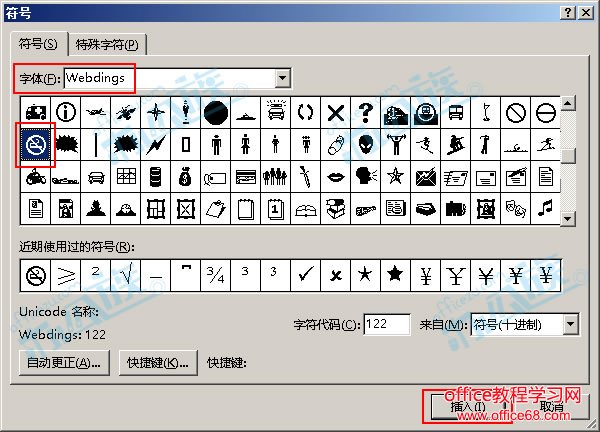Pick recently used check mark symbol
This screenshot has height=432, width=600.
pos(306,276)
